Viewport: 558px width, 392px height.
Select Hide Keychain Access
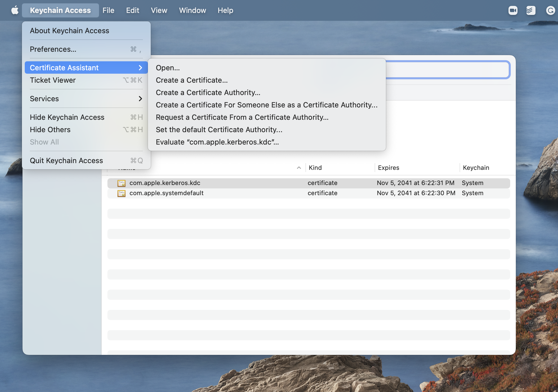coord(86,117)
